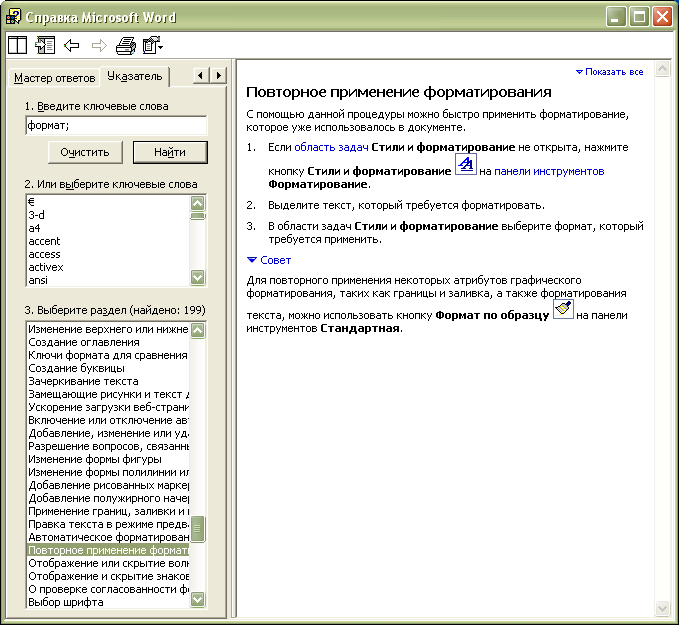This screenshot has width=679, height=625.
Task: Select keyword access
Action: pos(108,254)
